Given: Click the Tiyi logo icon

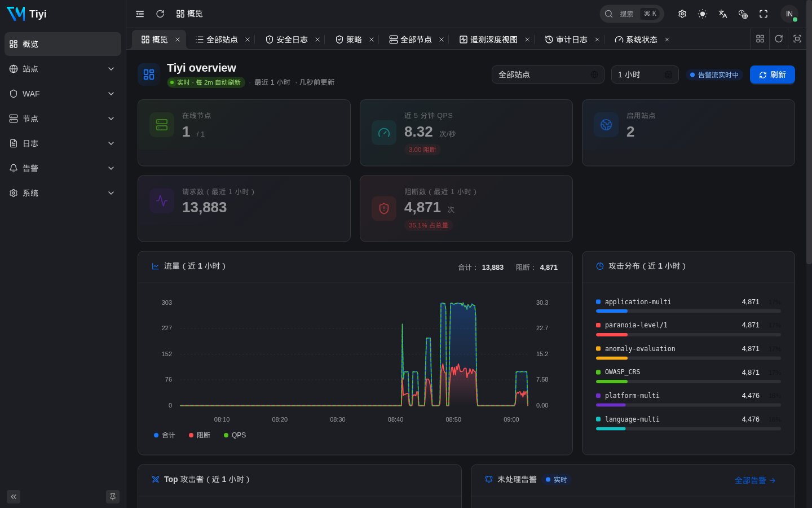Looking at the screenshot, I should [16, 14].
